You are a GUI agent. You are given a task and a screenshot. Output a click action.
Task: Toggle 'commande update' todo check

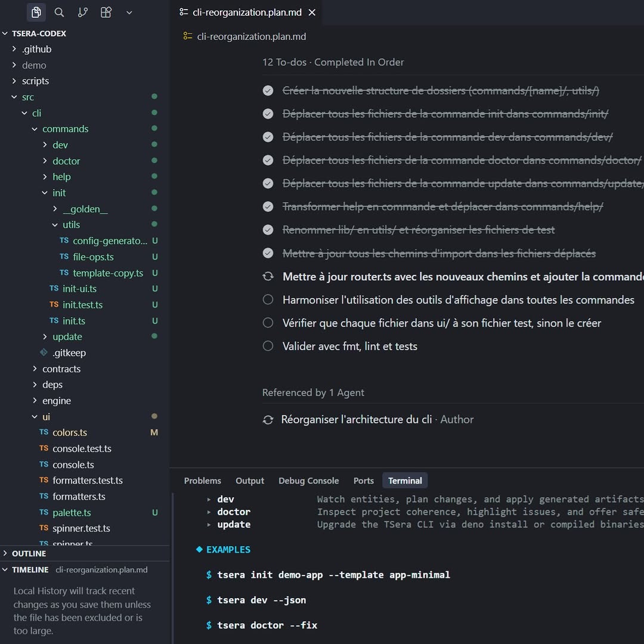pyautogui.click(x=268, y=183)
